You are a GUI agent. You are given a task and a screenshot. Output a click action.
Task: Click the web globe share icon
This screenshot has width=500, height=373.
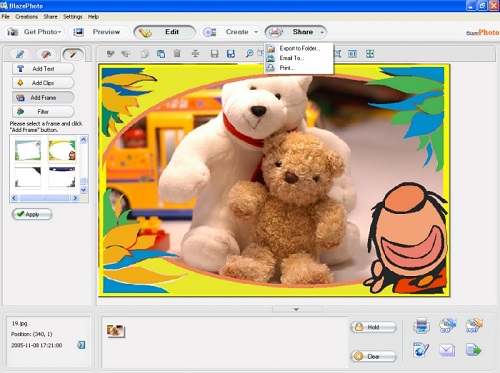[x=421, y=350]
